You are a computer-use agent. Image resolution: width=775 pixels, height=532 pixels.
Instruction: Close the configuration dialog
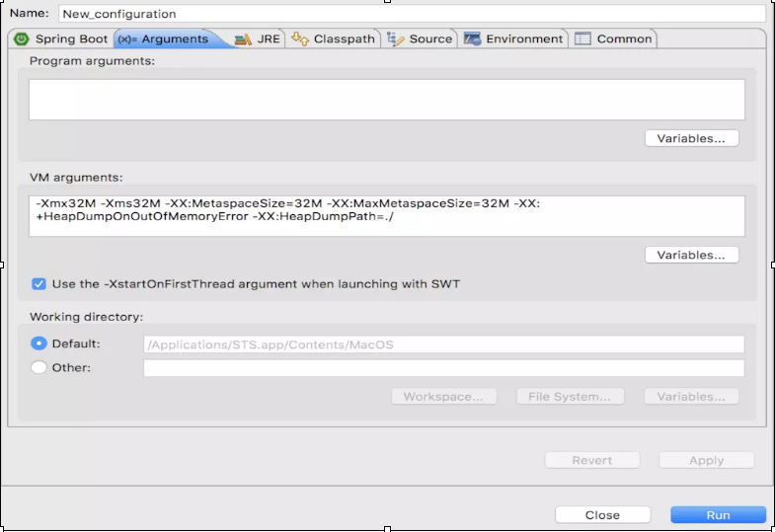[602, 514]
